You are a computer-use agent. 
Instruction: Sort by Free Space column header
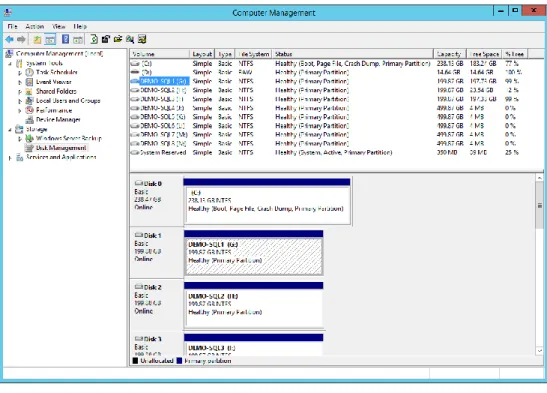[x=484, y=54]
